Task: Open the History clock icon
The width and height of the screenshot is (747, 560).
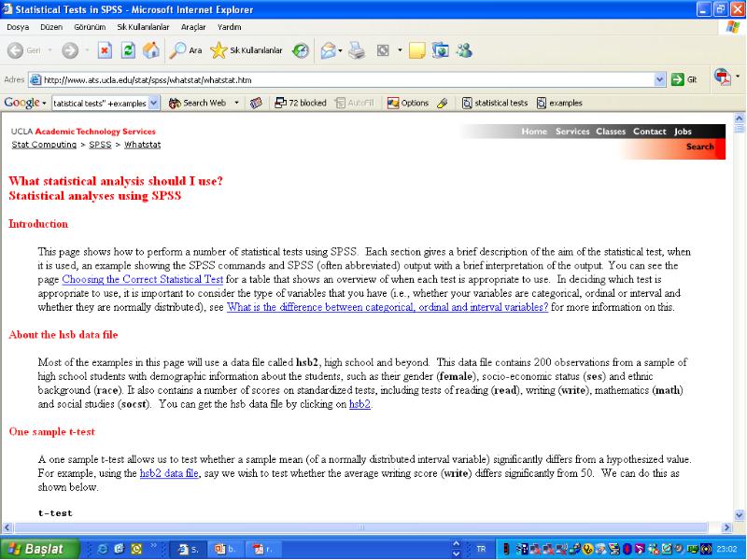Action: pyautogui.click(x=300, y=50)
